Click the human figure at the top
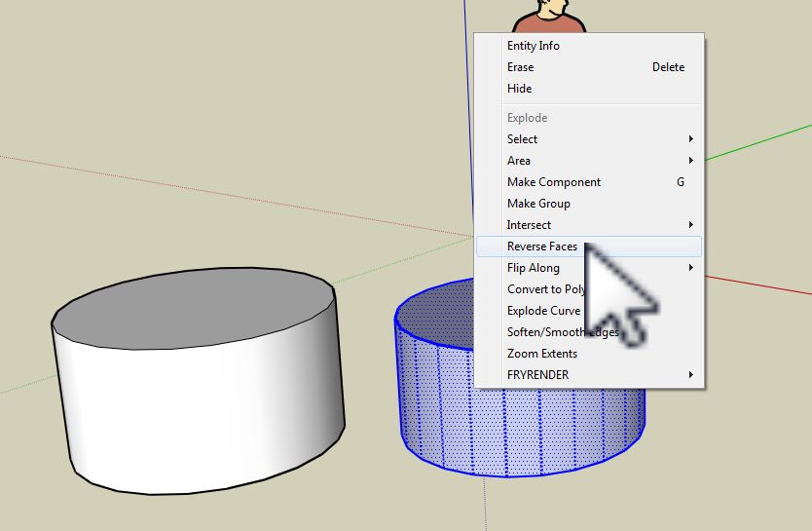Viewport: 812px width, 531px height. 550,17
